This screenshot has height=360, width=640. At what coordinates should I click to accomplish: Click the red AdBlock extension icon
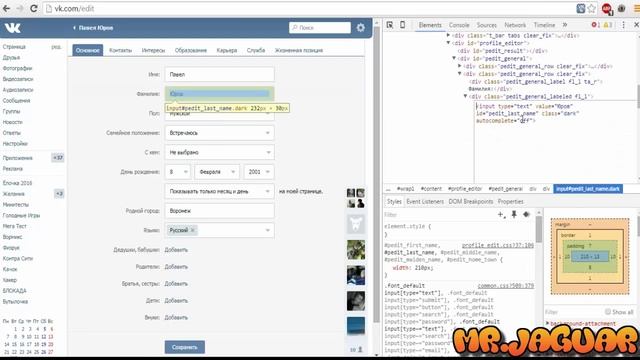(607, 8)
